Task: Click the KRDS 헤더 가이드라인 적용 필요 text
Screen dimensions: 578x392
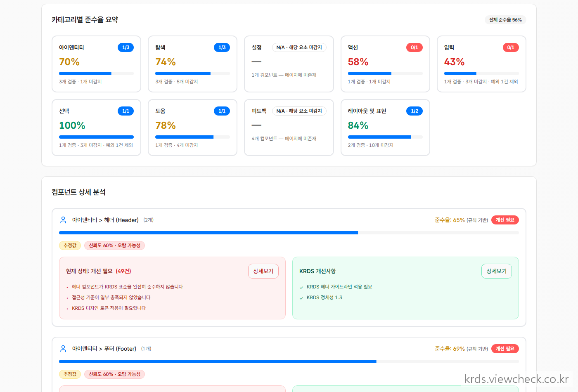Action: (339, 287)
